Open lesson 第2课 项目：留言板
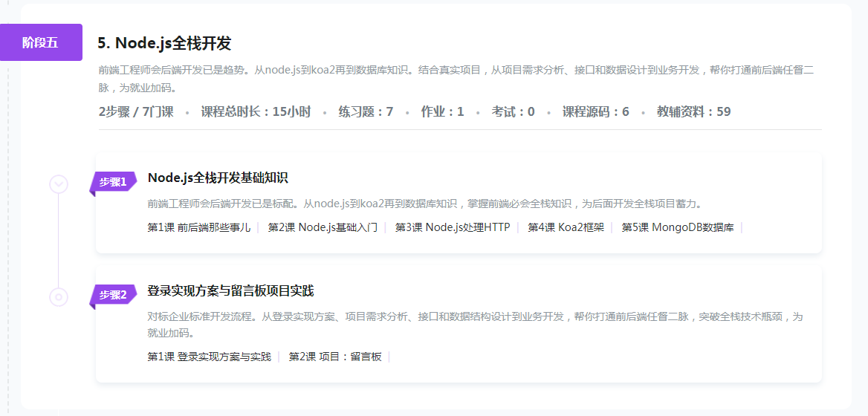Image resolution: width=868 pixels, height=416 pixels. (335, 357)
